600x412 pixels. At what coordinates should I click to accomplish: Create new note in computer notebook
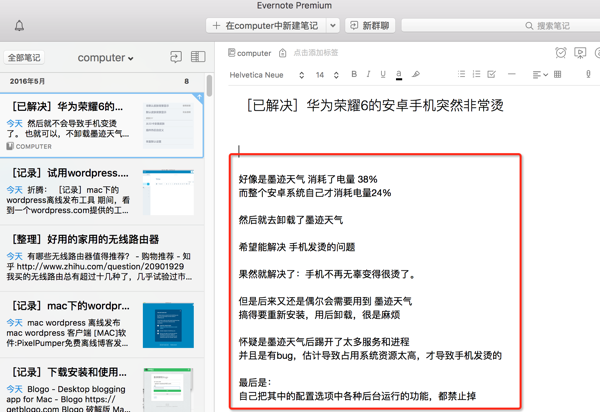coord(266,26)
